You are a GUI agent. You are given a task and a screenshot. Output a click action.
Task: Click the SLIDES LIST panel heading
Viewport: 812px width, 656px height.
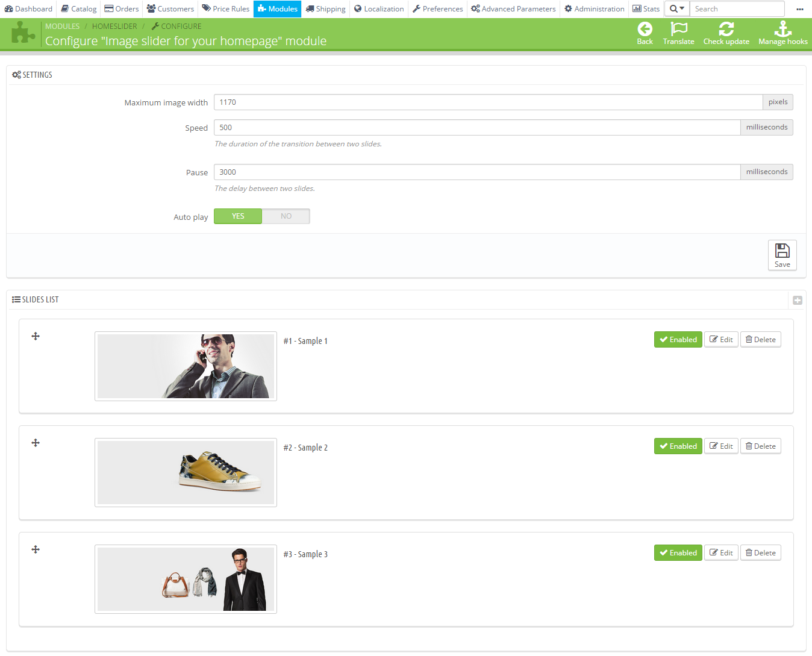(x=36, y=299)
